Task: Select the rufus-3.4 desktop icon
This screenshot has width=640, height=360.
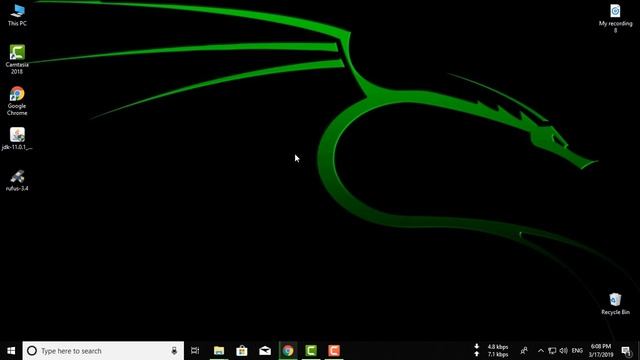Action: [17, 180]
